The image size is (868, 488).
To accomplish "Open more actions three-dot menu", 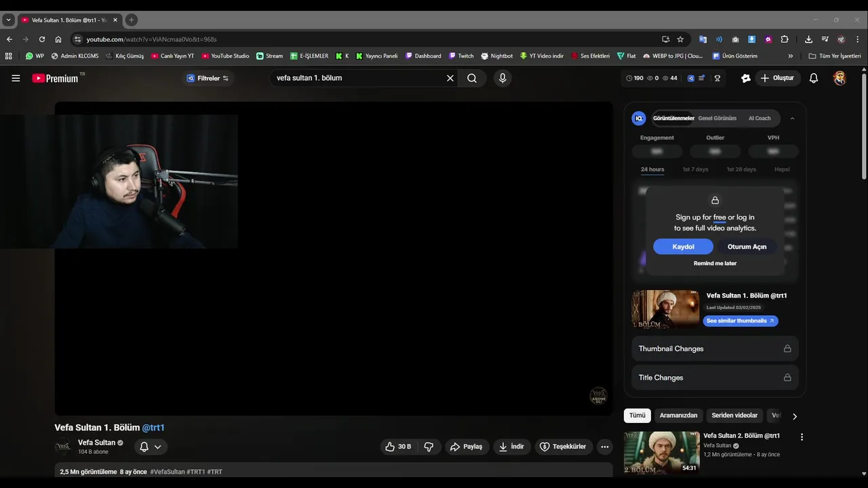I will coord(605,447).
